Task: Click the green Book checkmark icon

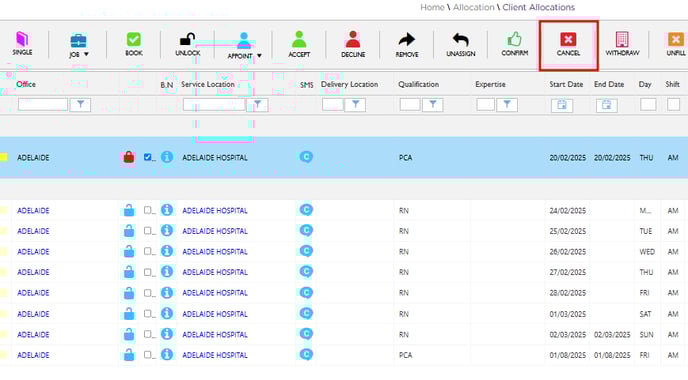Action: [133, 39]
